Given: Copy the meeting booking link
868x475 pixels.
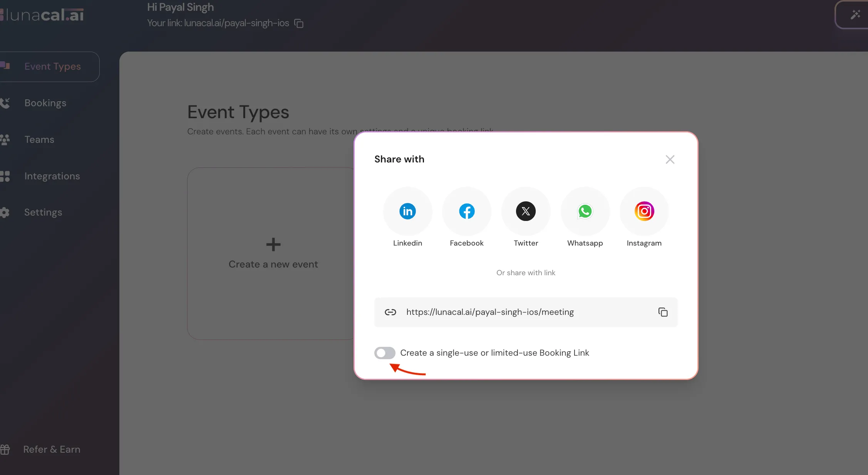Looking at the screenshot, I should pyautogui.click(x=663, y=312).
